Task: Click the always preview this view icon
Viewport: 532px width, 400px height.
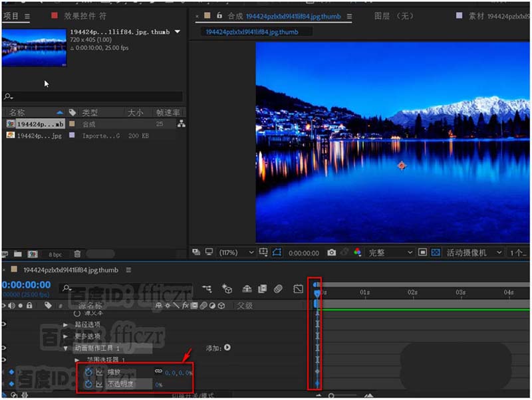Action: [x=196, y=252]
